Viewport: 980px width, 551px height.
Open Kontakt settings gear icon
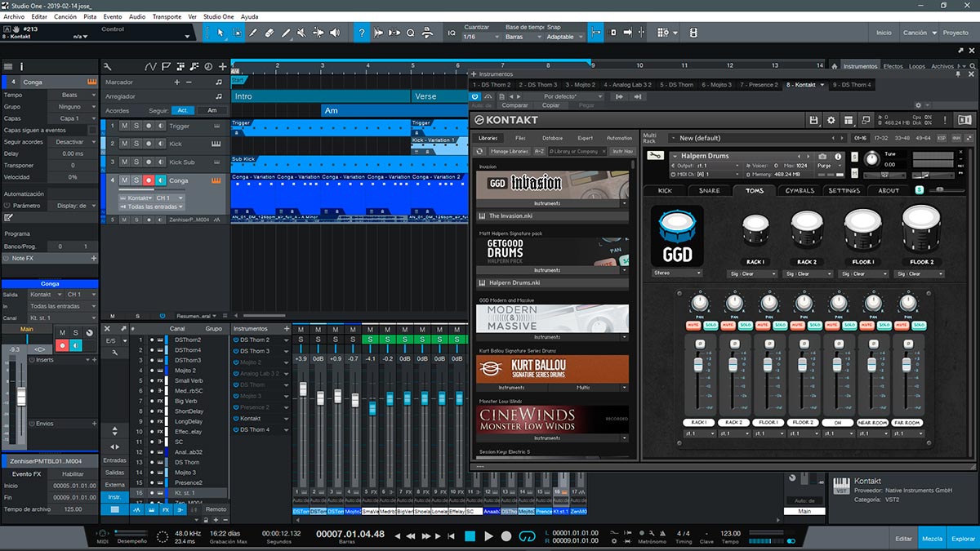pyautogui.click(x=831, y=120)
